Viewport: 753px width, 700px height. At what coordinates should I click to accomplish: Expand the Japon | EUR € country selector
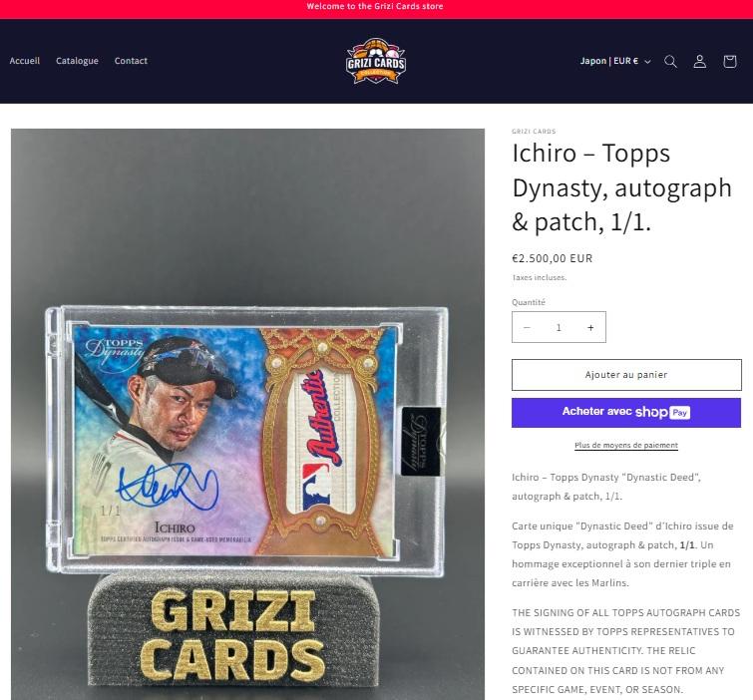point(615,61)
